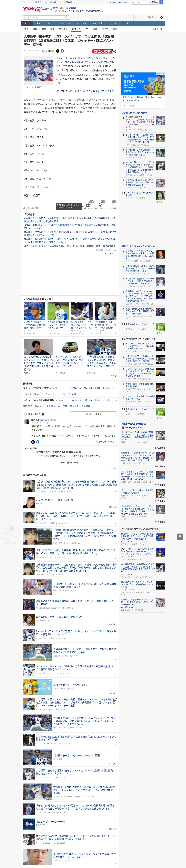
Task: Click 参考になった button on expert comment
Action: pos(105,442)
